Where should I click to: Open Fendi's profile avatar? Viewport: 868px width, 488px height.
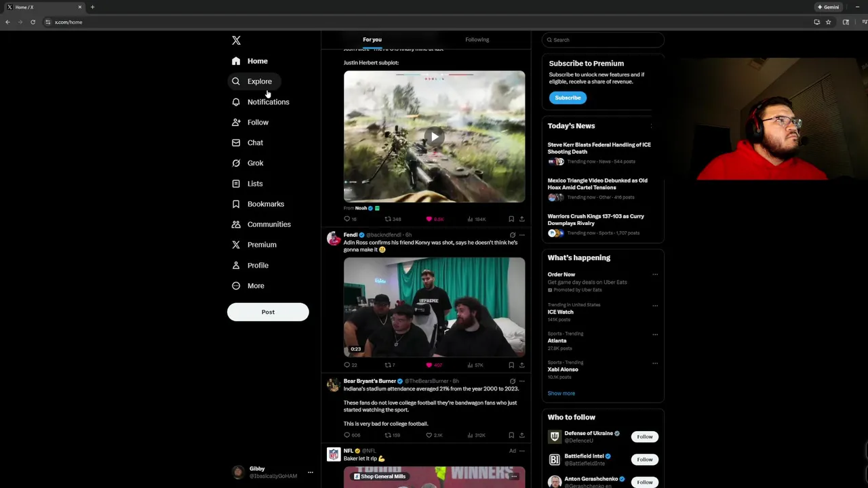333,239
